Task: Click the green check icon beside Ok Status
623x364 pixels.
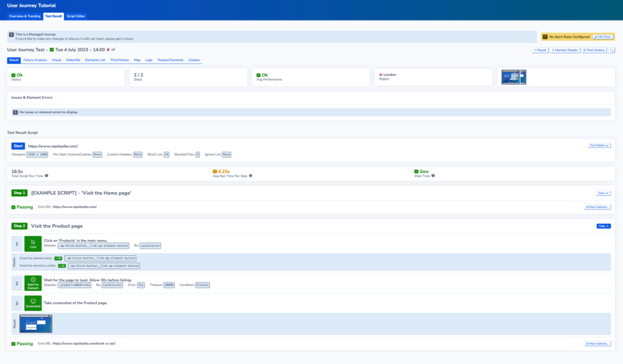Action: coord(13,75)
